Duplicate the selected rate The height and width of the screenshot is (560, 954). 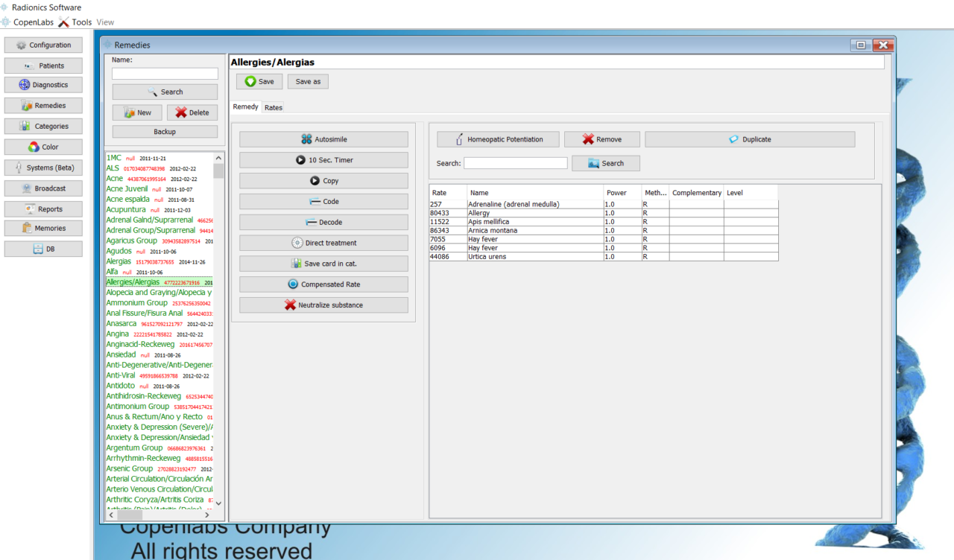coord(749,139)
